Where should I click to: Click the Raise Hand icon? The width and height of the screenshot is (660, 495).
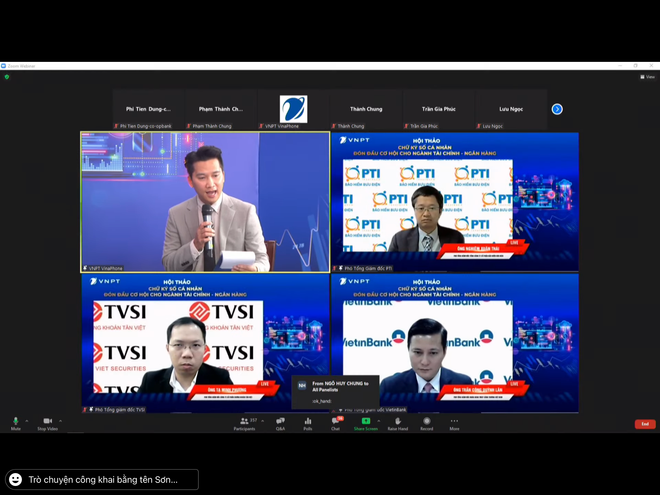(x=397, y=422)
